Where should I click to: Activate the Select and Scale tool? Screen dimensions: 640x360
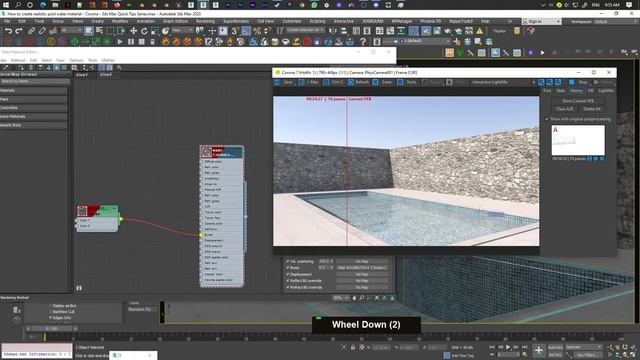point(155,31)
